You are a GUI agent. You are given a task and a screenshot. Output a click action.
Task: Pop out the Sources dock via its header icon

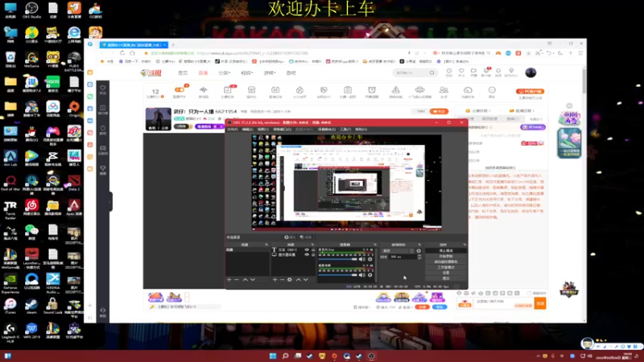(x=312, y=245)
